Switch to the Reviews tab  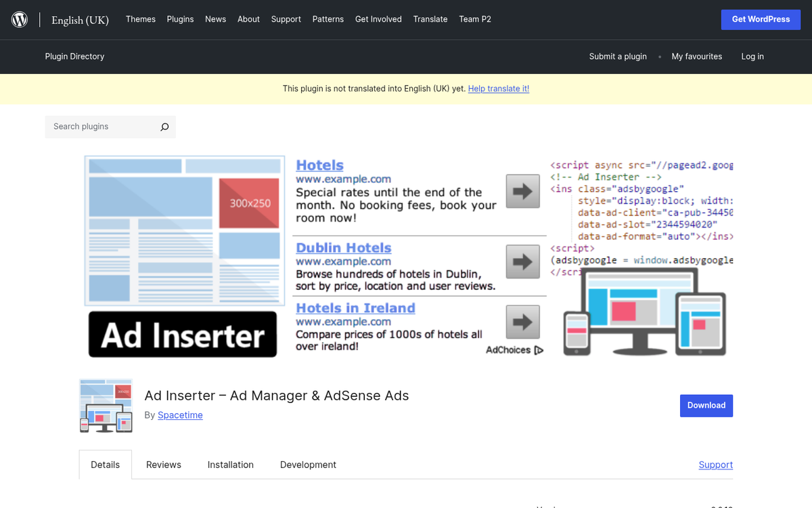163,465
